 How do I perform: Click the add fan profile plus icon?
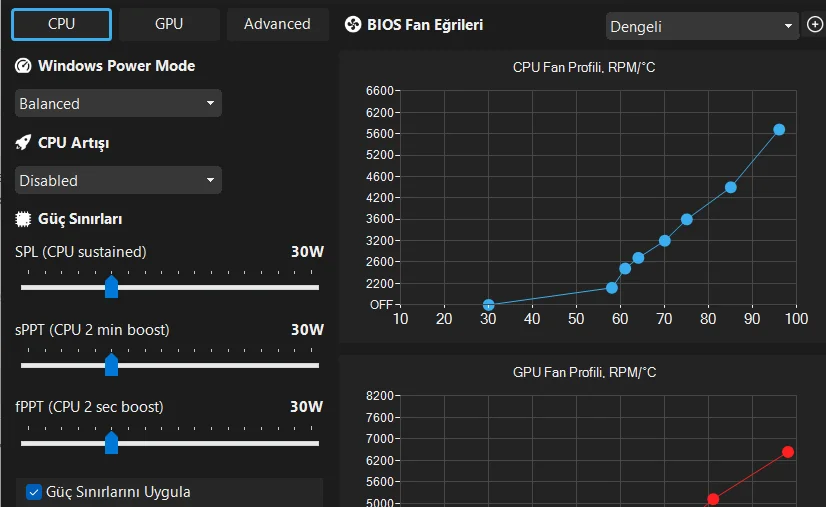pos(815,26)
